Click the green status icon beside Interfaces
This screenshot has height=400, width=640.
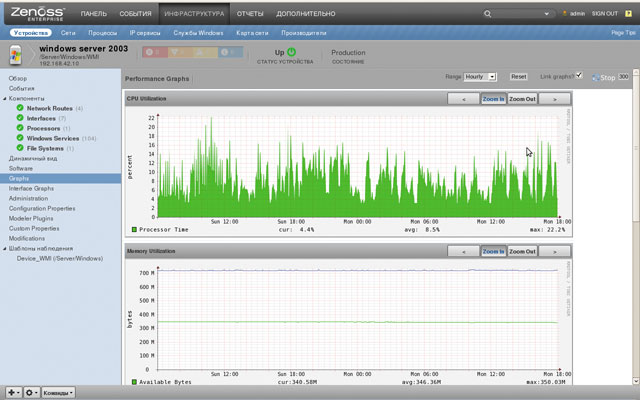20,118
